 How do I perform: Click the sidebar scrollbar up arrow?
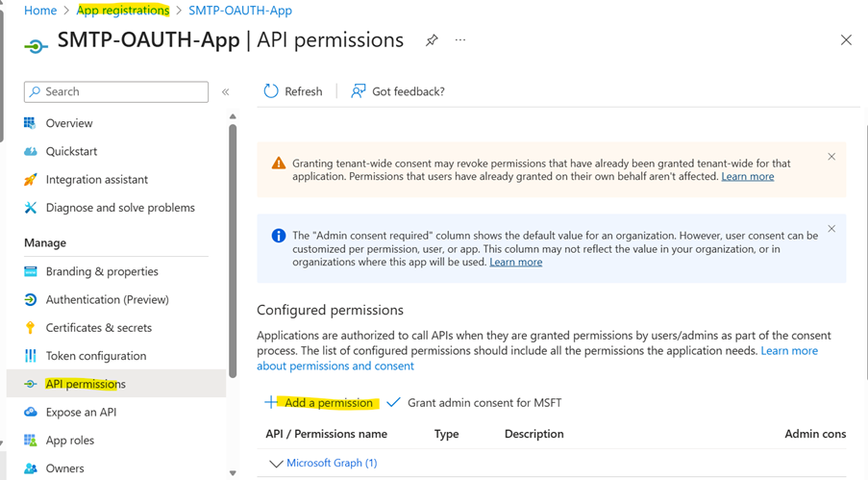pos(233,116)
